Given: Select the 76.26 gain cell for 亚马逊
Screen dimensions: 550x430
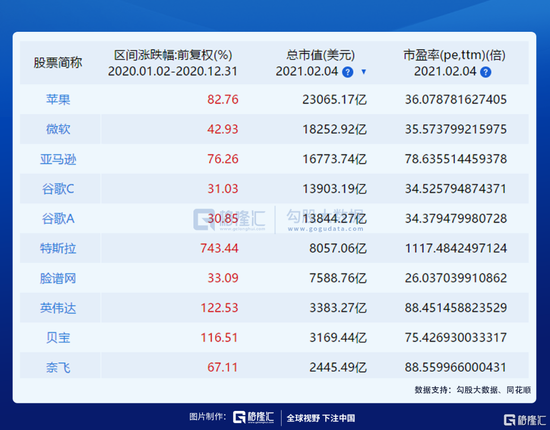Looking at the screenshot, I should [x=223, y=159].
